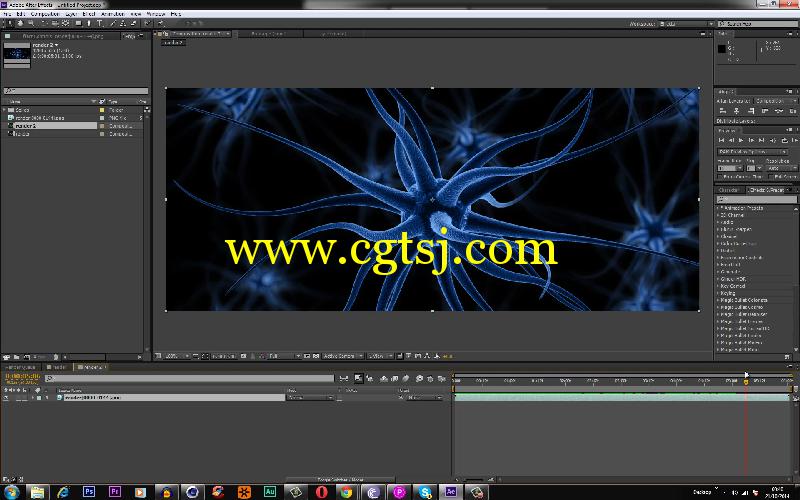Viewport: 800px width, 500px height.
Task: Open the Animation menu
Action: 112,14
